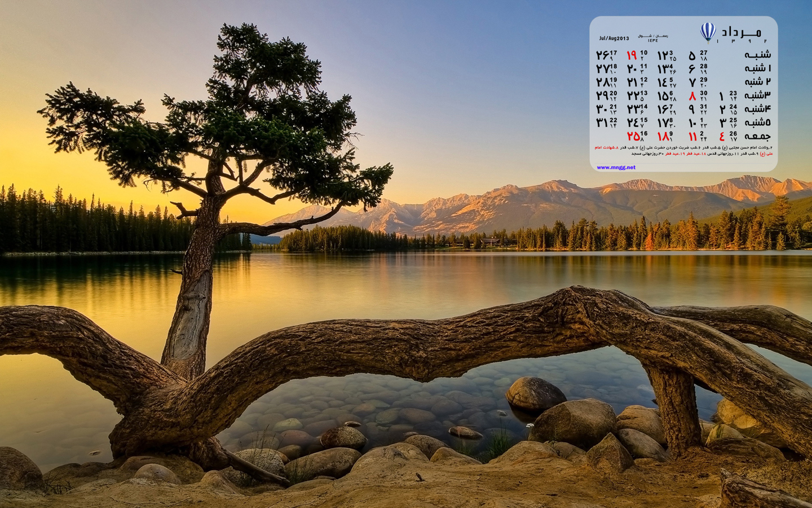Click red Mordad day ۱۸ with Gregorian 9
812x508 pixels.
(x=665, y=137)
